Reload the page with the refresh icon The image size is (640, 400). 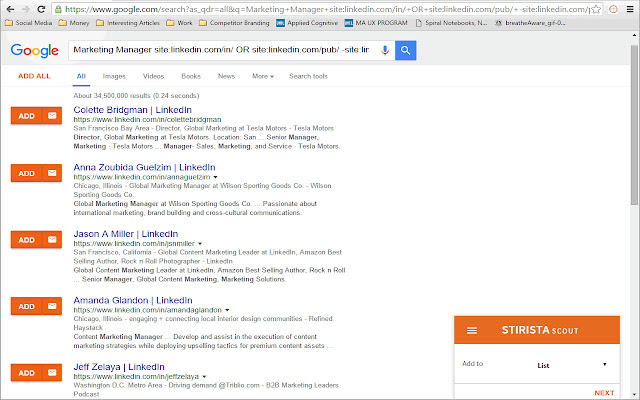point(41,9)
